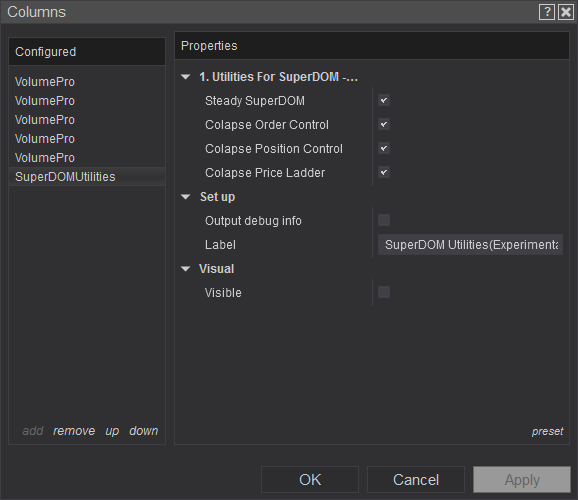578x500 pixels.
Task: Open the preset link
Action: (x=547, y=431)
